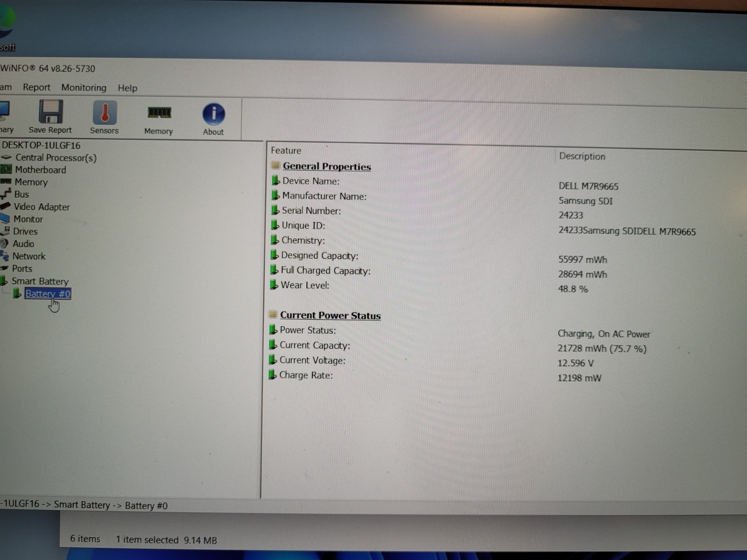Select the Unique ID row label
This screenshot has width=747, height=560.
[303, 225]
